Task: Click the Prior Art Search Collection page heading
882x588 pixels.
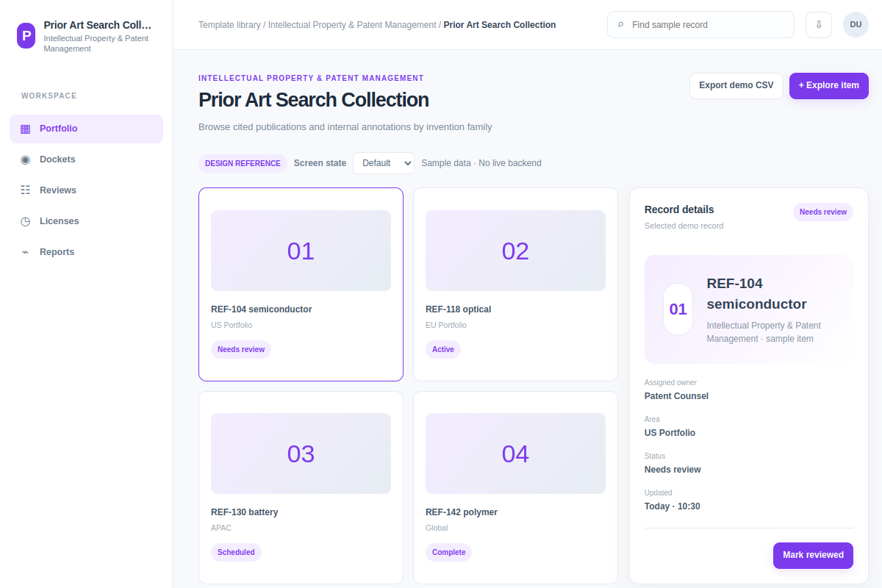Action: click(x=314, y=100)
